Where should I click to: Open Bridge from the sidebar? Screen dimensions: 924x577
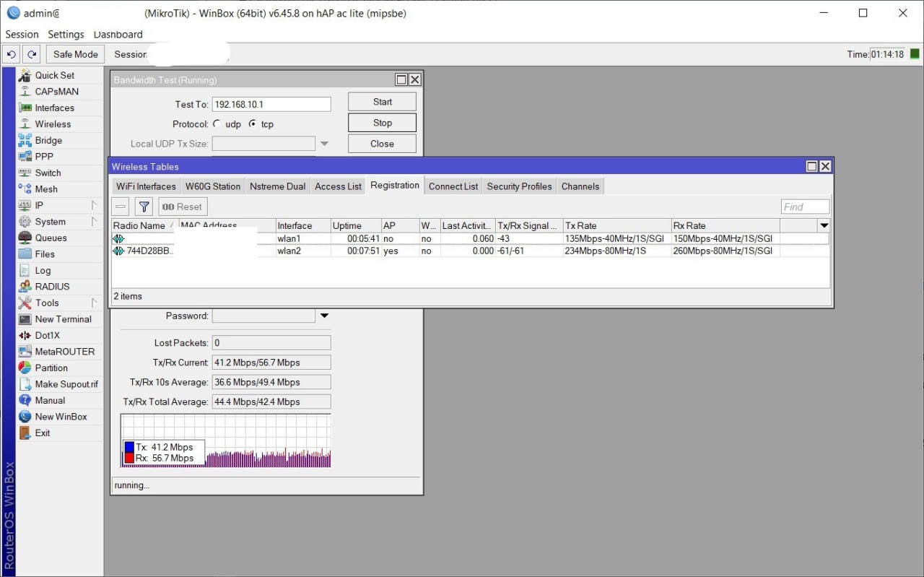(48, 140)
